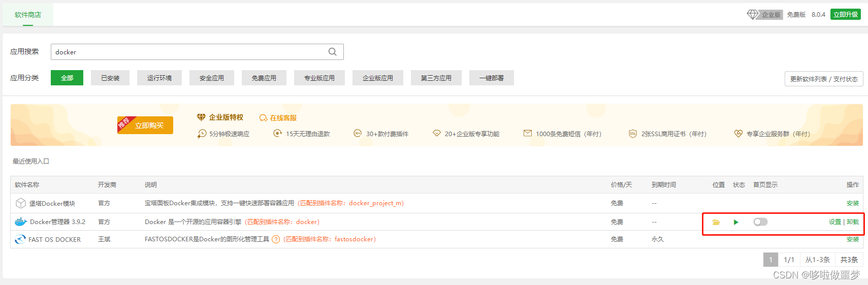Click the FASTOSDOCKER help question mark icon
This screenshot has height=285, width=868.
(276, 239)
